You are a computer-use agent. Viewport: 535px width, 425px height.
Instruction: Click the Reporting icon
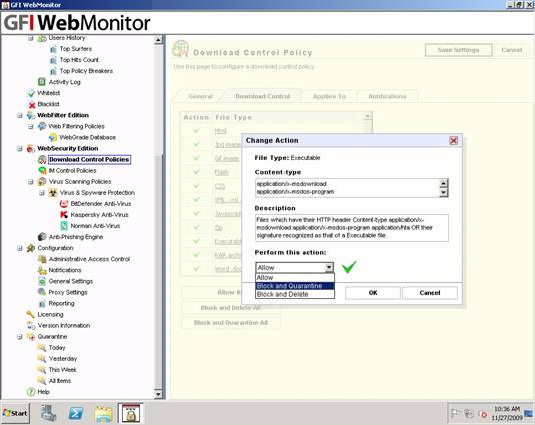[42, 303]
